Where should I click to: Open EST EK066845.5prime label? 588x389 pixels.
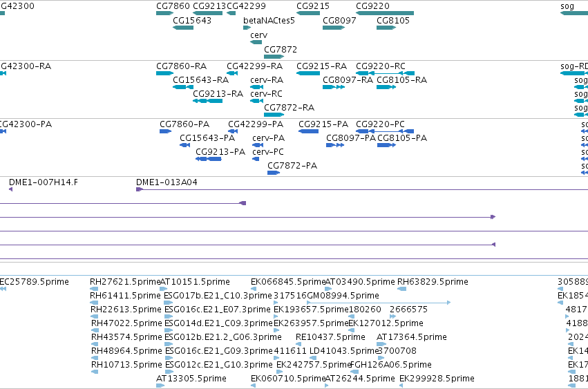click(288, 282)
